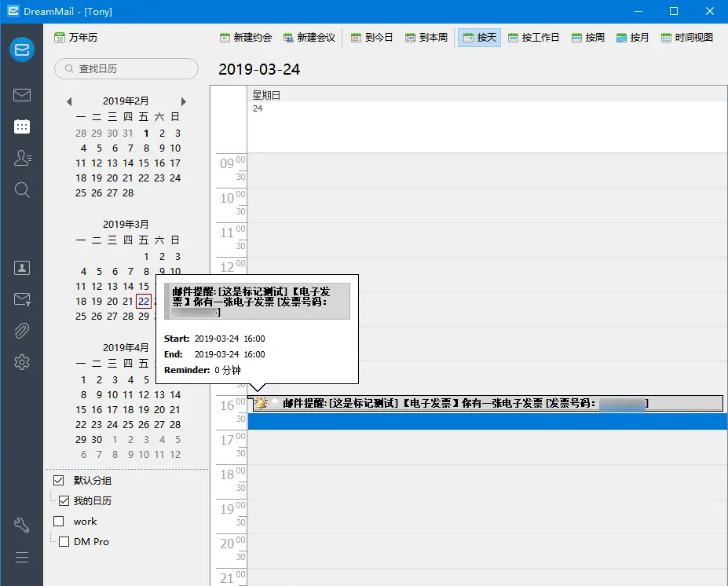Screen dimensions: 728x586
Task: Select February 28 in mini calendar
Action: (x=128, y=192)
